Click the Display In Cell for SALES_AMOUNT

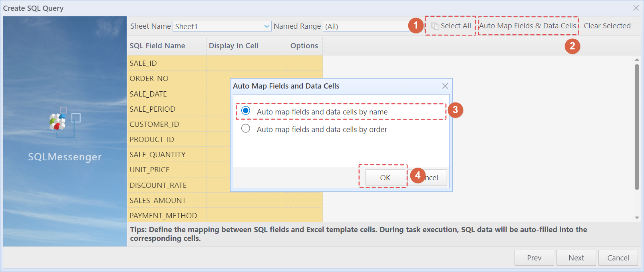coord(246,200)
